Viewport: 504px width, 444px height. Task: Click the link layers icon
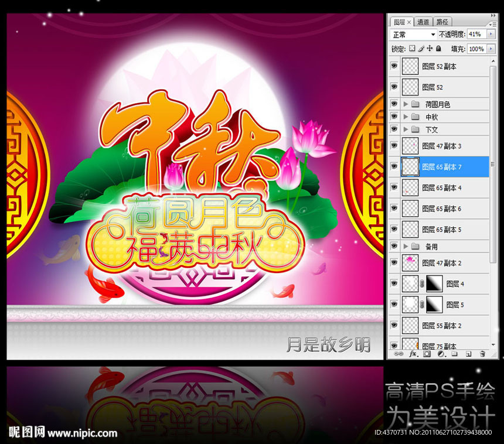(399, 354)
